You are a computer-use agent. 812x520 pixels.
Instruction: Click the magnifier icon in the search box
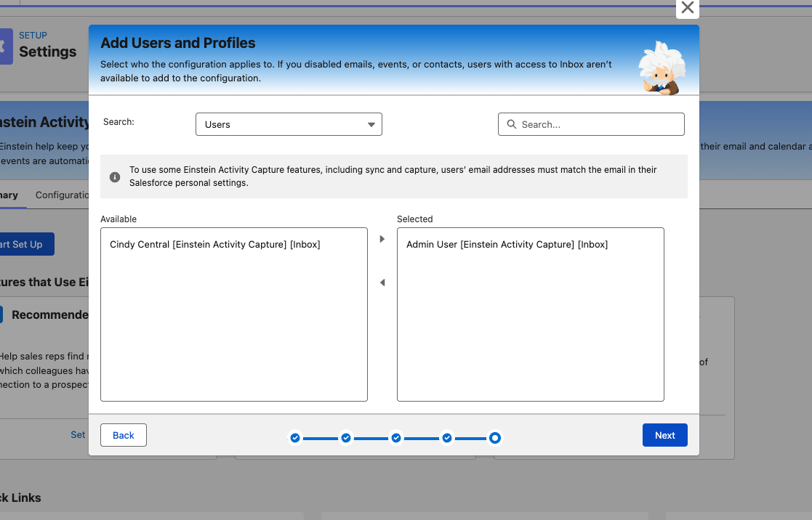511,124
